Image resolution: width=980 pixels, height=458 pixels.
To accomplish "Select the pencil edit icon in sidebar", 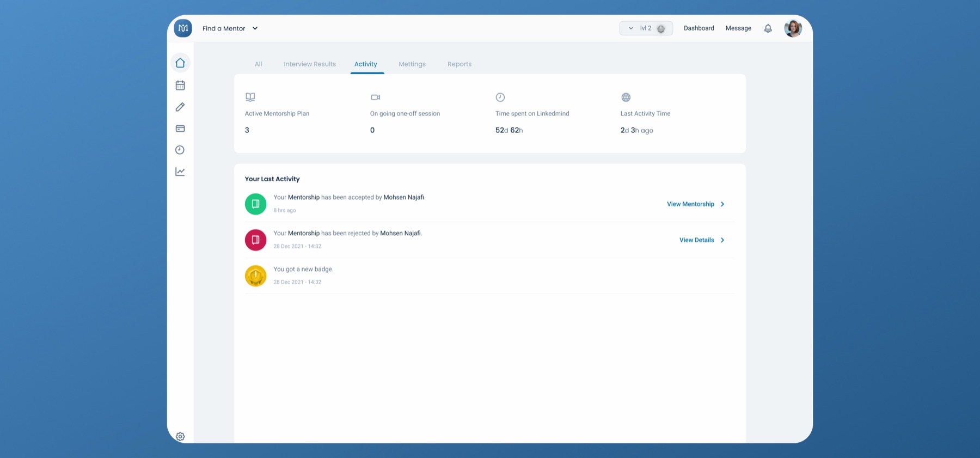I will tap(180, 107).
